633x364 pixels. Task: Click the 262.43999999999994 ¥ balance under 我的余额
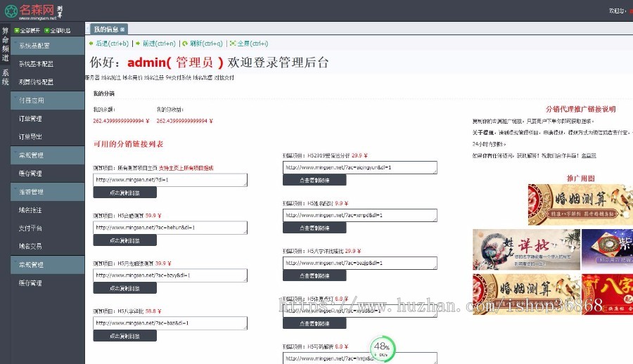coord(121,121)
